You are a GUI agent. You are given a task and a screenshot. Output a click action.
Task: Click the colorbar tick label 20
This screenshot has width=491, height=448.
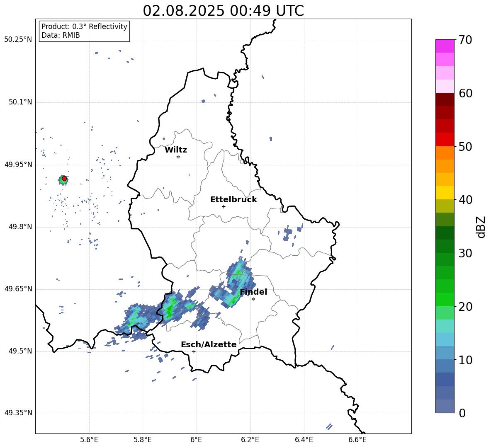[x=466, y=306]
